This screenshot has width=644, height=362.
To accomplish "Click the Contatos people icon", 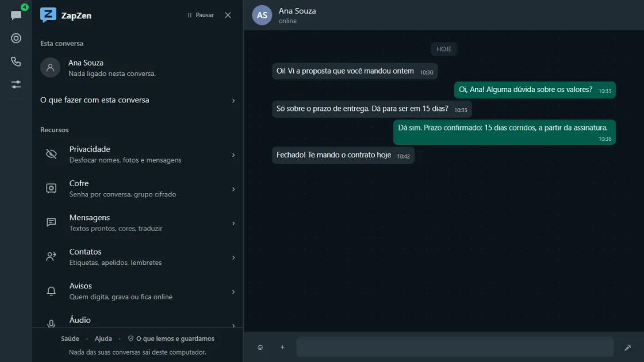I will pos(51,256).
